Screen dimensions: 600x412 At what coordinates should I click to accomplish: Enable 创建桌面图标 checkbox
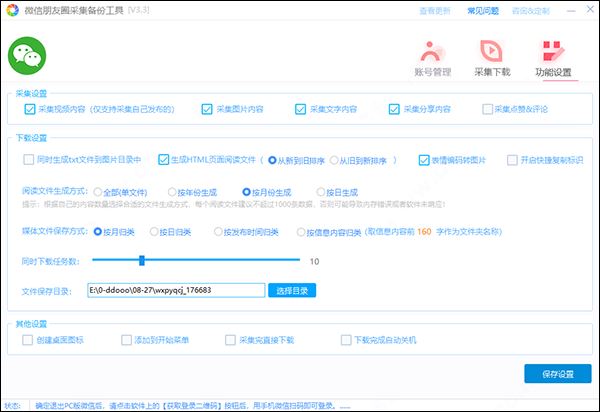coord(28,340)
